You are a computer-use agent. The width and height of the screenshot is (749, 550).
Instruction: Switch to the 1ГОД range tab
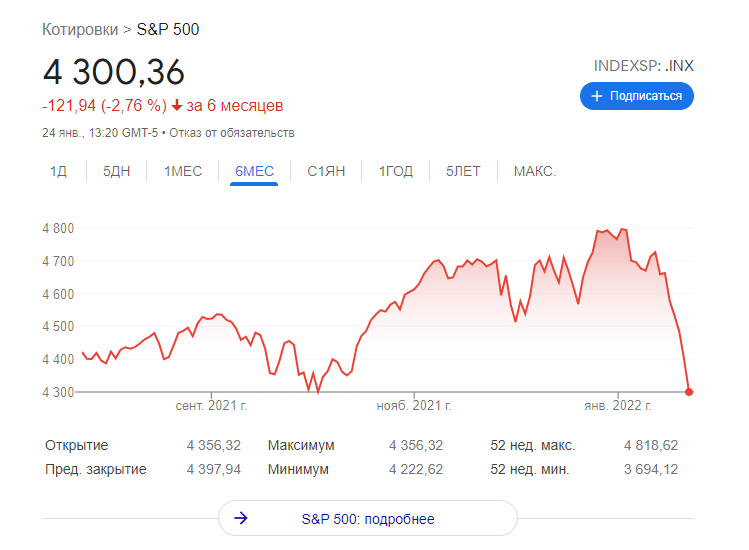[x=395, y=172]
